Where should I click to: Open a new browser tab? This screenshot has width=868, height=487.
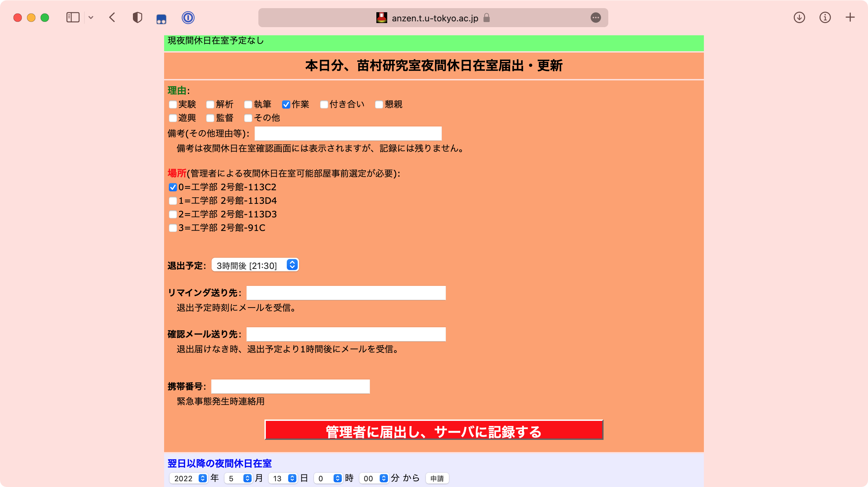click(x=850, y=18)
